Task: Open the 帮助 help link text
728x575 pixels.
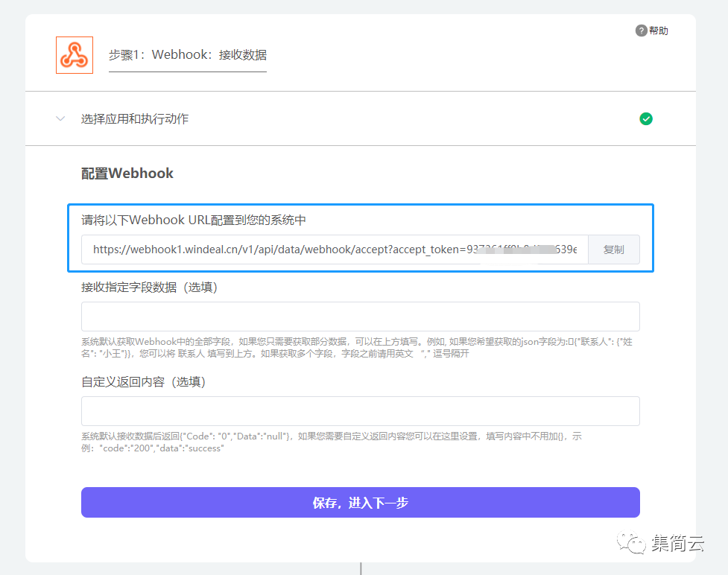Action: (x=659, y=31)
